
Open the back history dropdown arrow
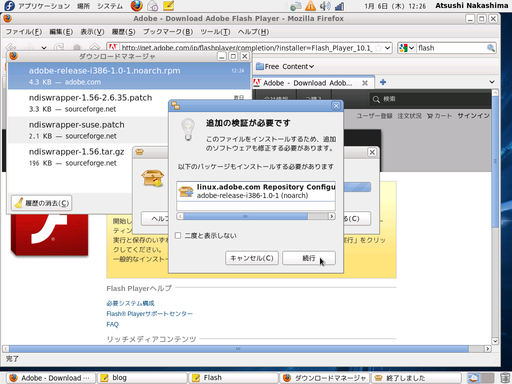(44, 48)
